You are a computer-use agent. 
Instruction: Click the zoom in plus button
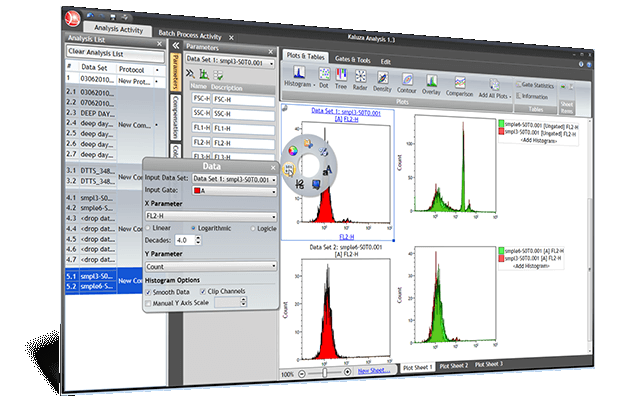(x=348, y=372)
